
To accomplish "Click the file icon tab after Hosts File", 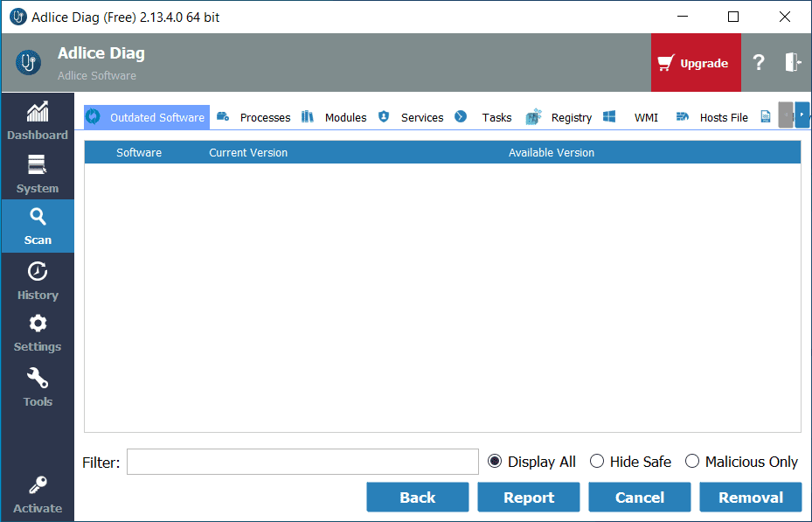I will (766, 117).
